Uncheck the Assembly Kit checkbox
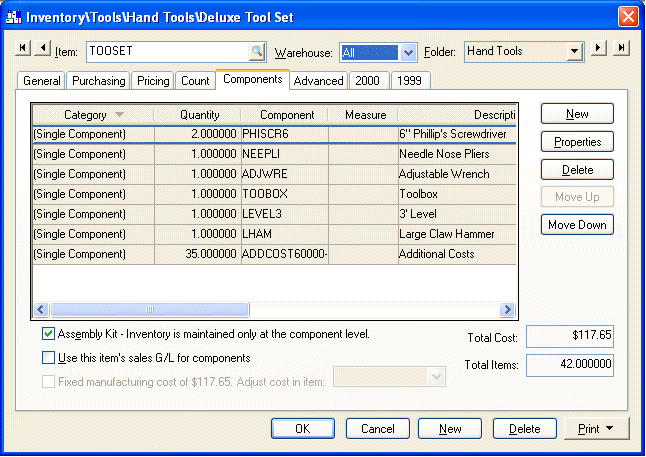Viewport: 646px width, 457px height. [49, 334]
